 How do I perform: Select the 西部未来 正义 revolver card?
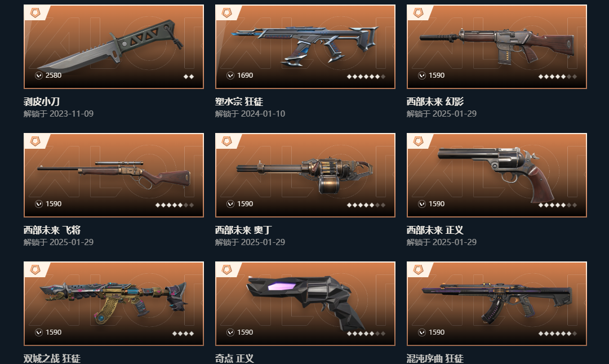[497, 175]
